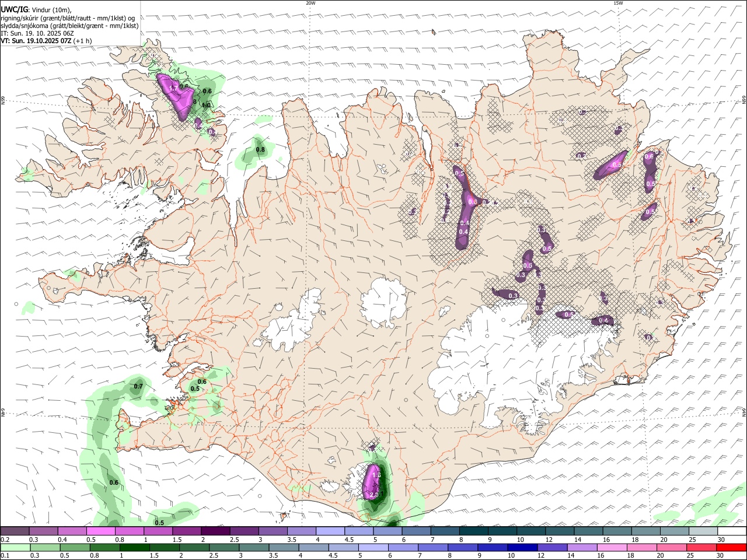The width and height of the screenshot is (747, 560).
Task: Click the '1.7' snow value in the Westfjords
Action: (x=173, y=89)
